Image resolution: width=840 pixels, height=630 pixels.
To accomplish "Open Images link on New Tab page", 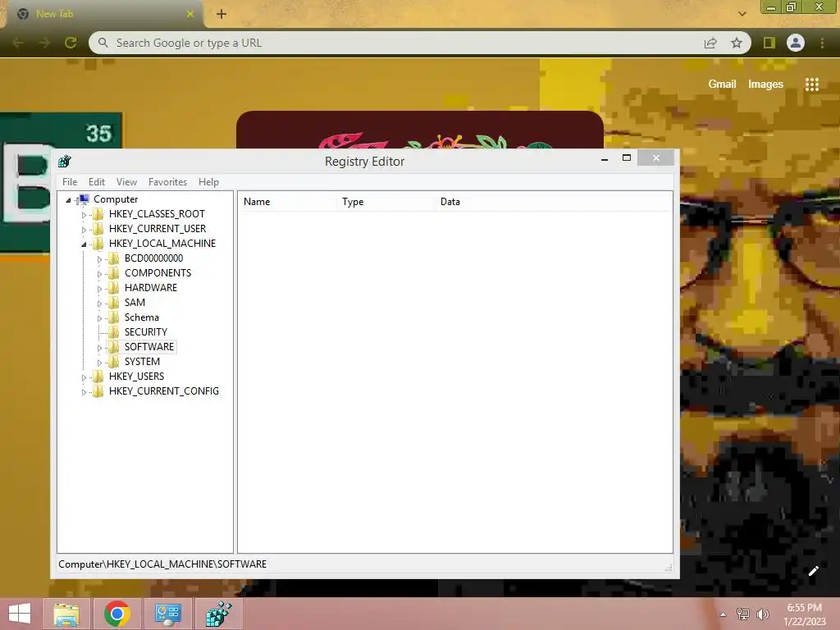I will point(765,84).
